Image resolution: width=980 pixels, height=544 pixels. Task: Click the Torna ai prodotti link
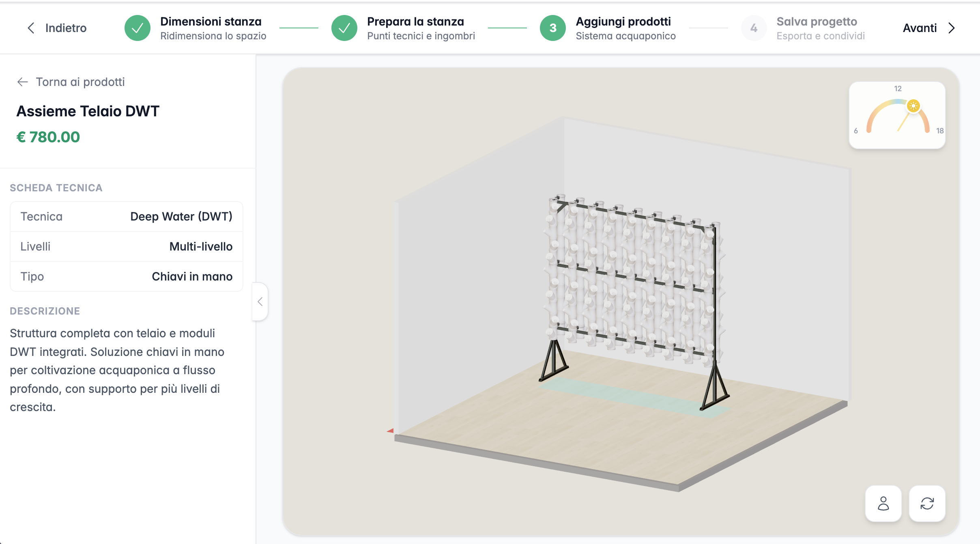[80, 82]
